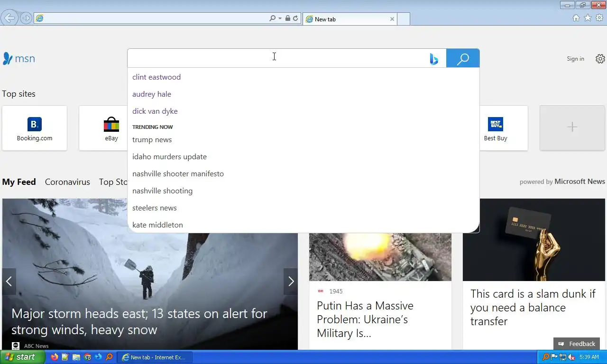Open Favorites star icon
The width and height of the screenshot is (607, 364).
(588, 18)
